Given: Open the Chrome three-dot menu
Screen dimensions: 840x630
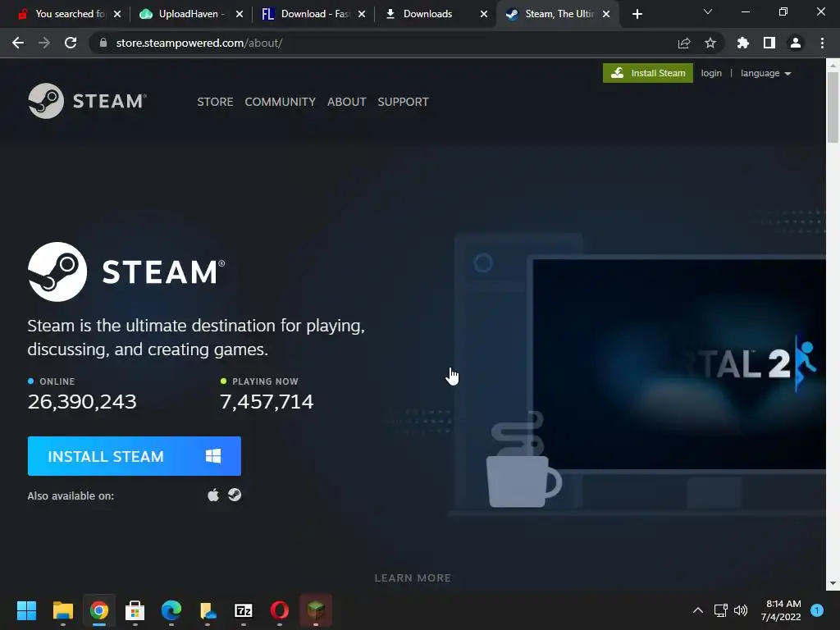Looking at the screenshot, I should click(822, 43).
